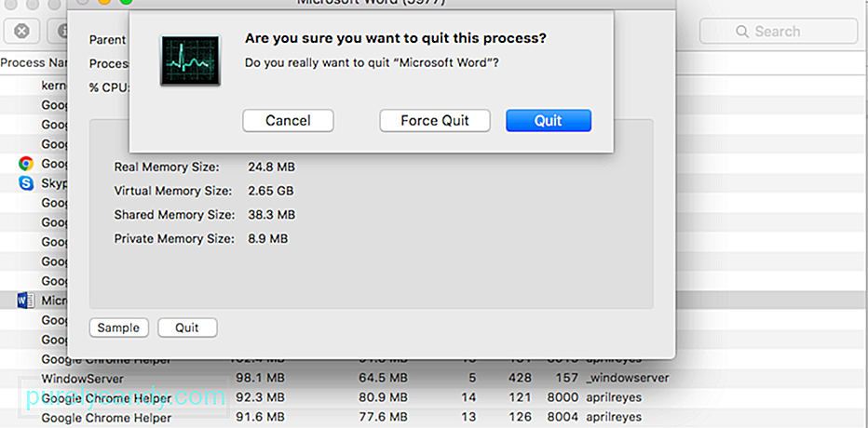Select the Google Chrome icon in process list
This screenshot has width=868, height=428.
click(x=25, y=163)
